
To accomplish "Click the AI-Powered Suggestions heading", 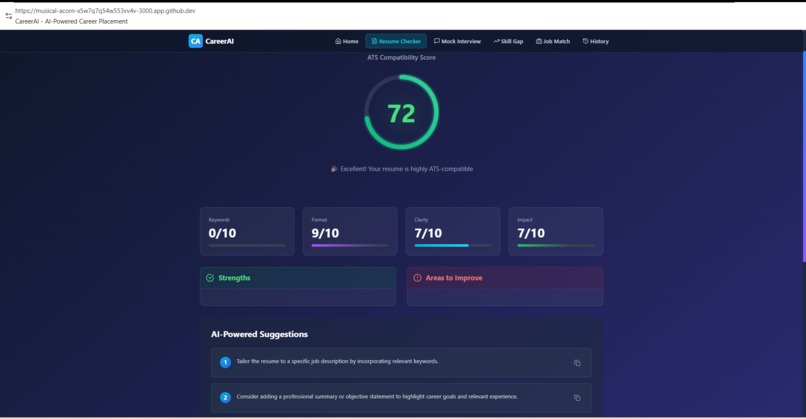I will pos(260,334).
